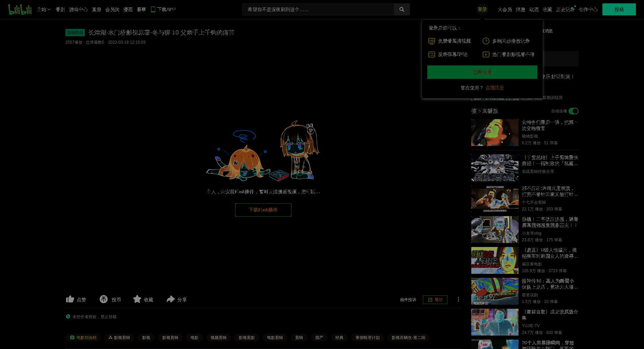
Task: Open thumbnail for 女特务们最后一课 video
Action: pyautogui.click(x=495, y=133)
